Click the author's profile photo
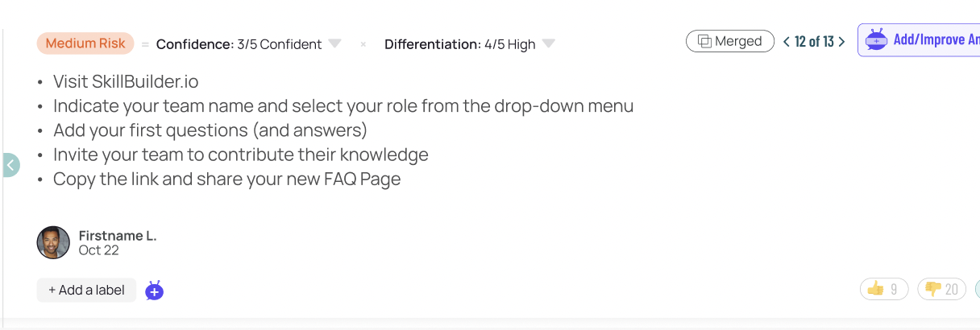 (53, 242)
